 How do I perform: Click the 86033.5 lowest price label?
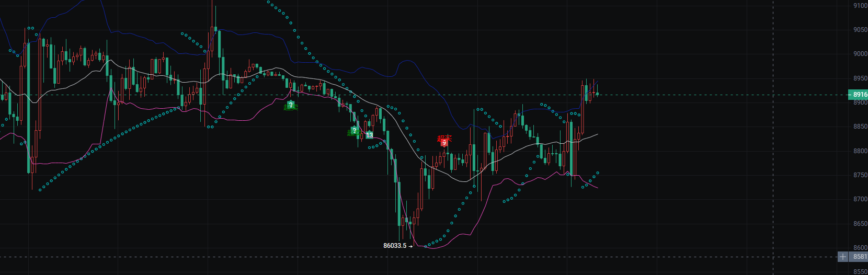[x=395, y=246]
